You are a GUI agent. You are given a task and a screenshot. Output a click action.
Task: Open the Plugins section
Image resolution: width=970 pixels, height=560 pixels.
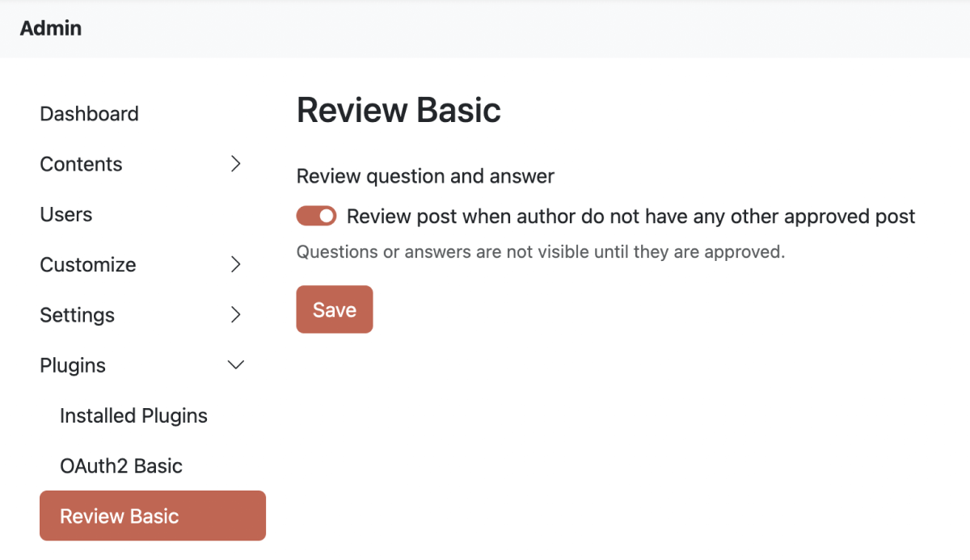pos(72,364)
